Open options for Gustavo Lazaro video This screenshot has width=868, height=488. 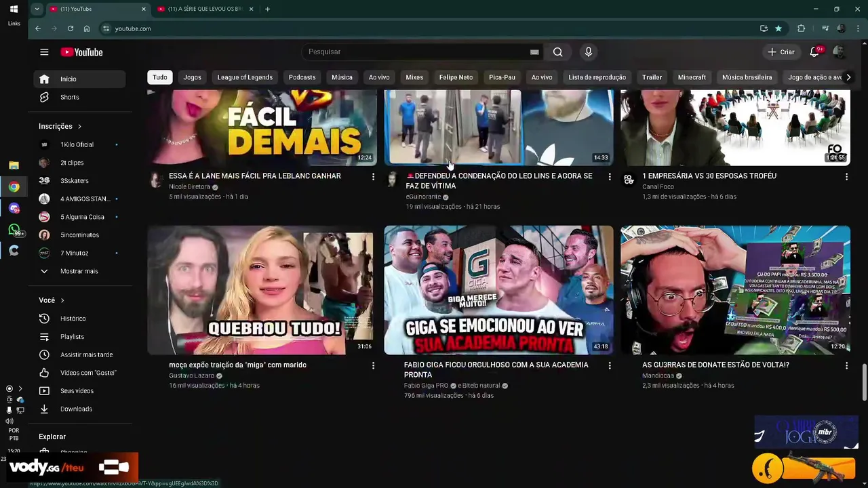[373, 365]
